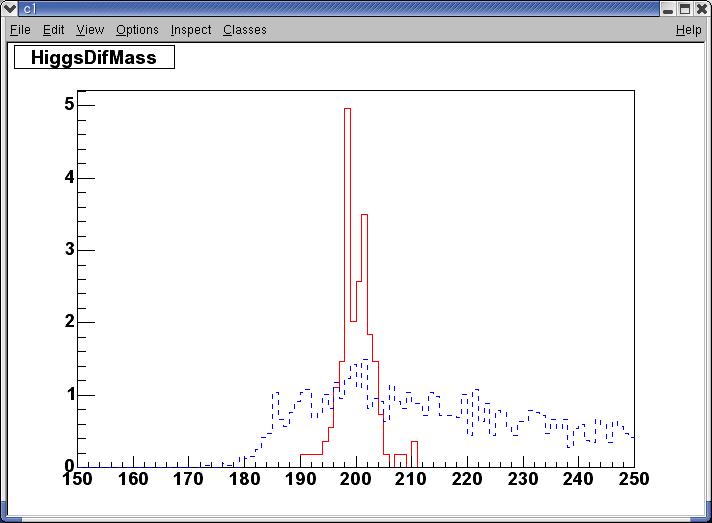Open the Help menu
712x523 pixels.
(688, 30)
